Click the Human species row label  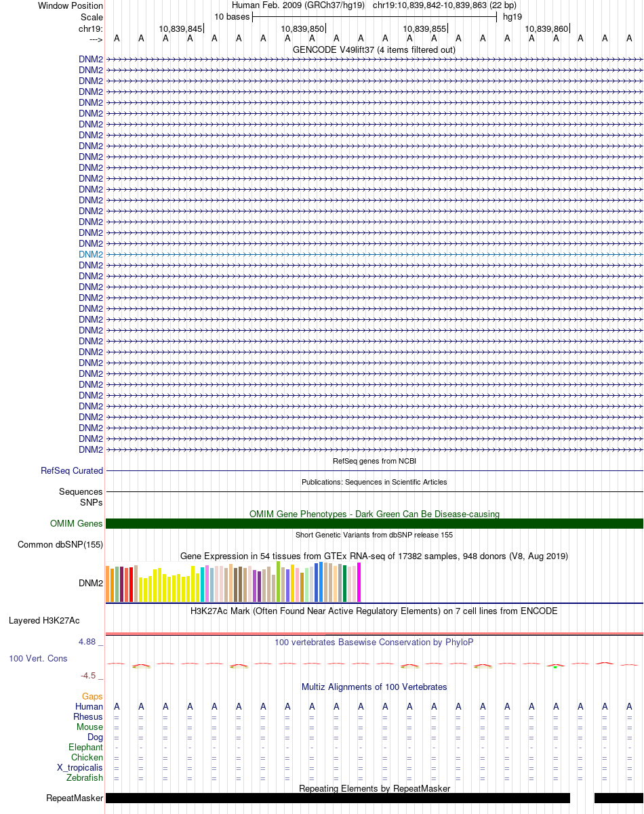pos(89,706)
